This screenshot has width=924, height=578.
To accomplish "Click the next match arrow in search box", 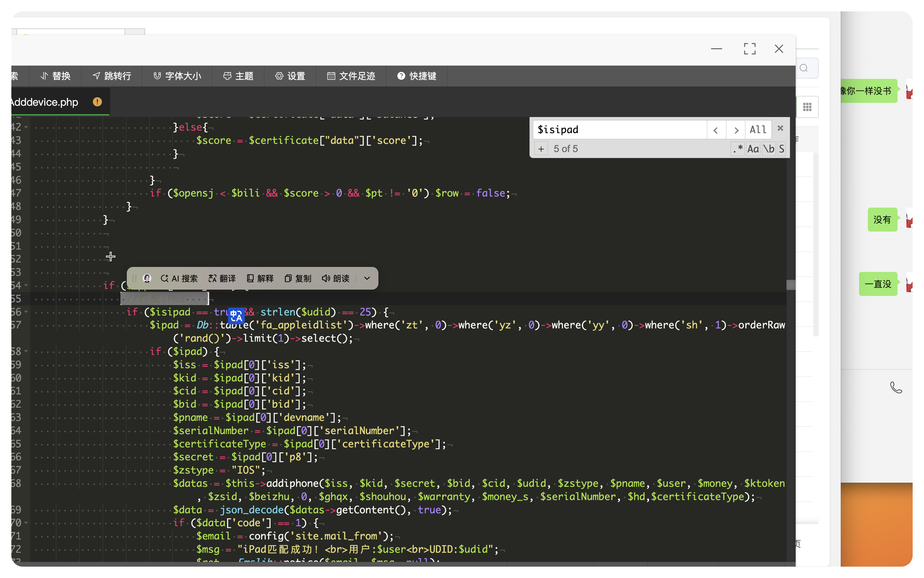I will coord(736,130).
